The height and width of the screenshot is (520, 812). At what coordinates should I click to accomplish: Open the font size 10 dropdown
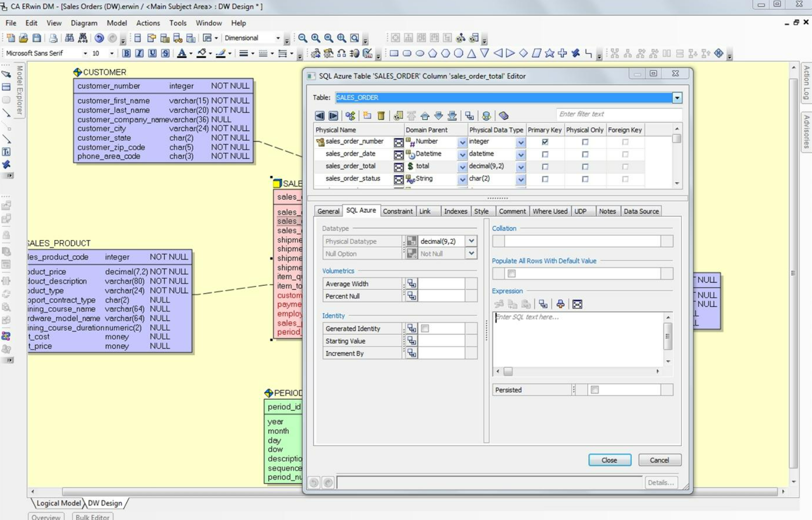click(111, 53)
